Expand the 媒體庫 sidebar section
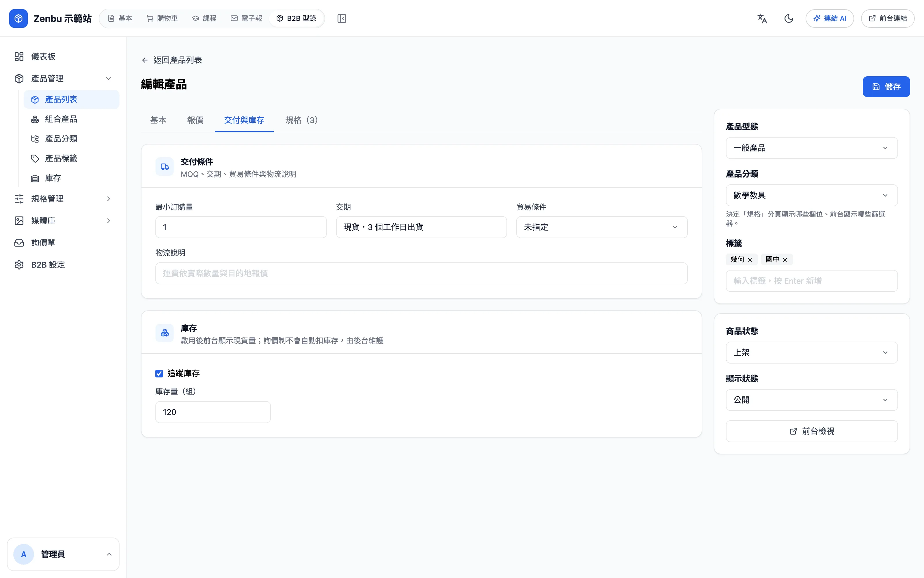 point(64,221)
